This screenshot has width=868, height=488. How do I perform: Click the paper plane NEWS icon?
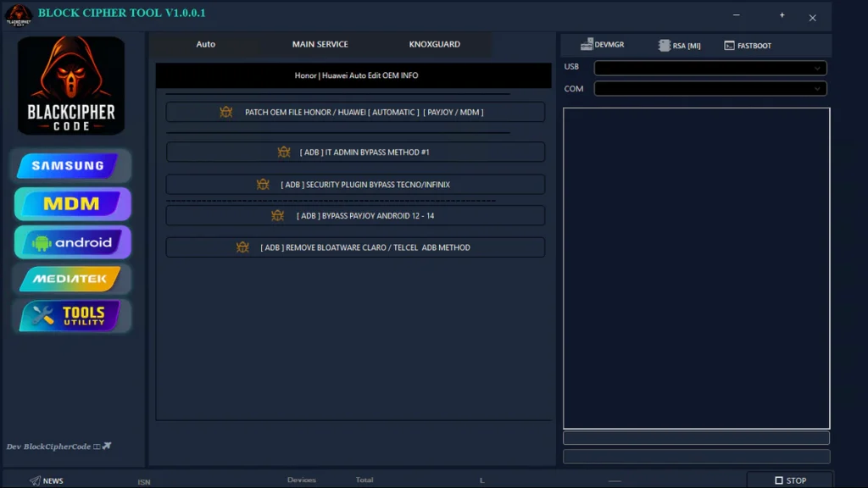tap(35, 480)
